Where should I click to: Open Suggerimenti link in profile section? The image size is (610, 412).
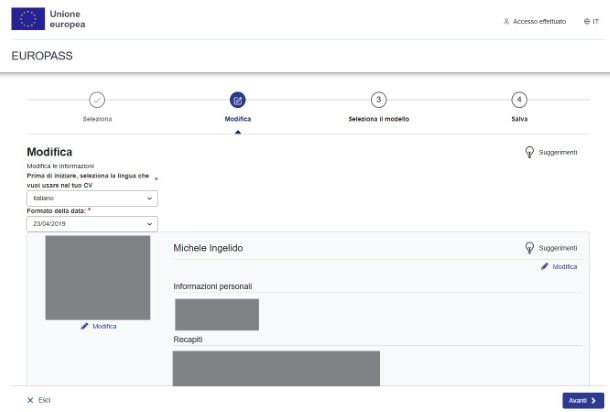558,248
